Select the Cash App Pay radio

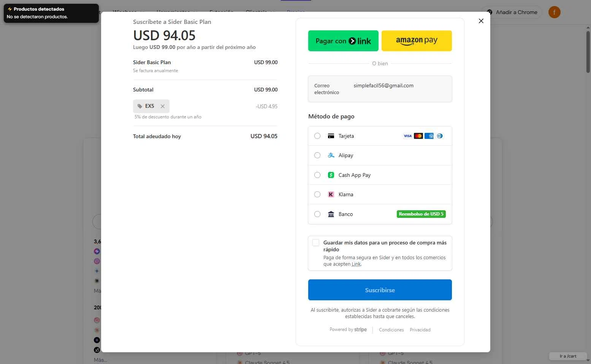tap(317, 175)
